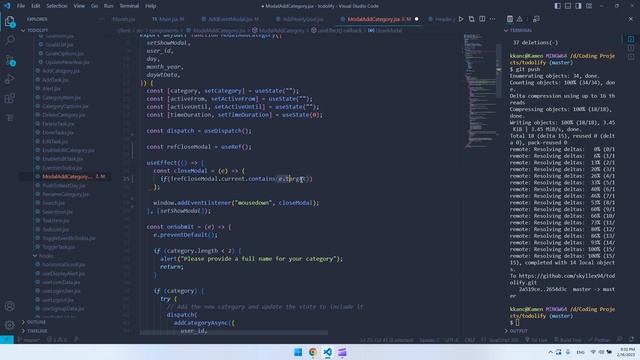Open the Help menu

(151, 6)
